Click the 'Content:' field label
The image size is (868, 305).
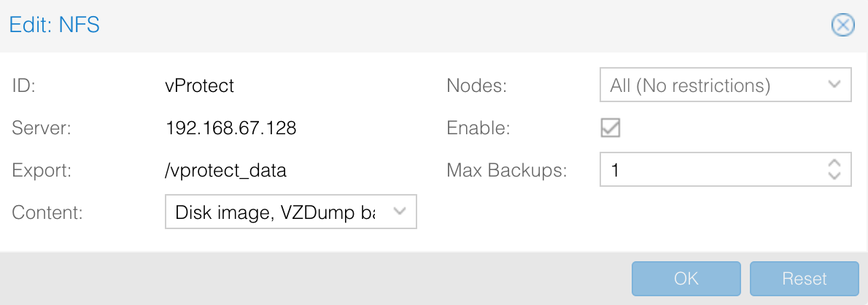[x=47, y=212]
